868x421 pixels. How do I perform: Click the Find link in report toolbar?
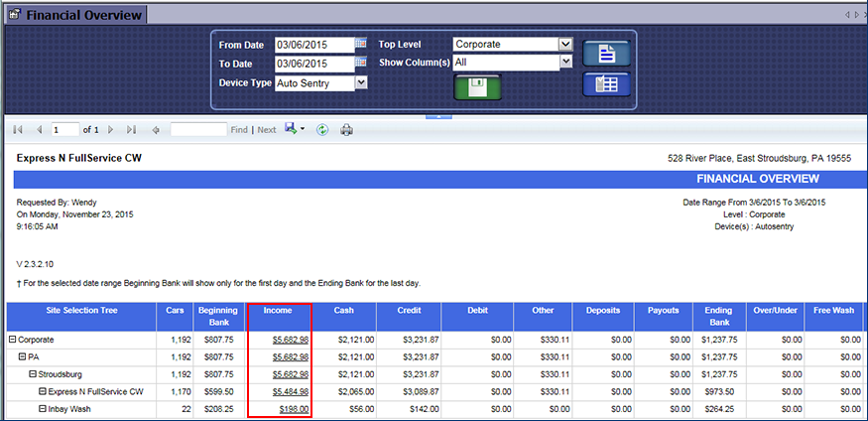(239, 130)
